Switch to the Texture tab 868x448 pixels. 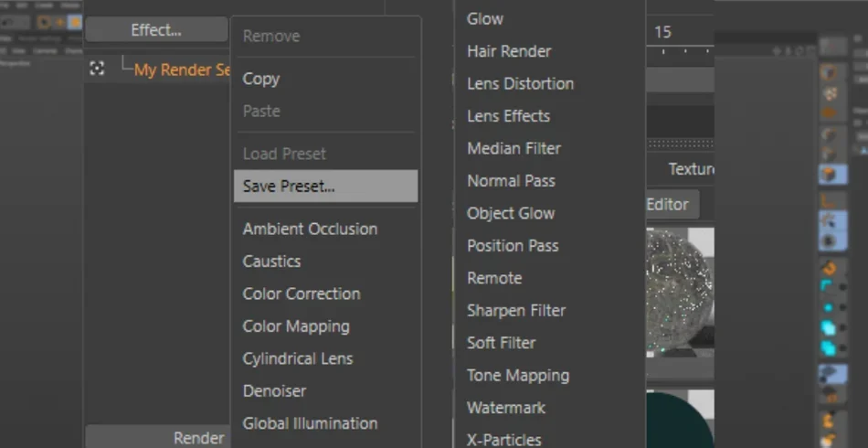[x=691, y=169]
